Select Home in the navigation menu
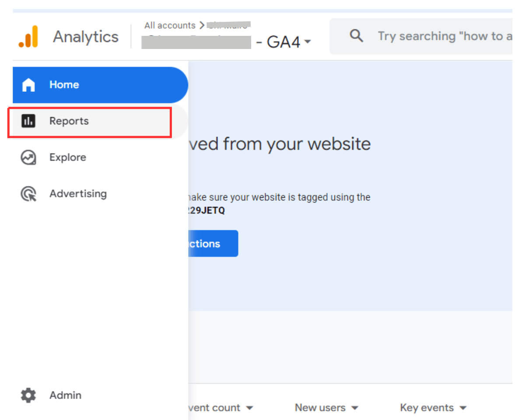 (x=101, y=85)
